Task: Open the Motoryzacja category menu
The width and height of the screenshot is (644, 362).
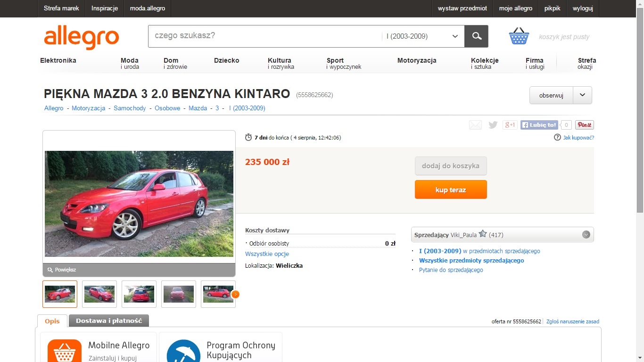Action: click(417, 60)
